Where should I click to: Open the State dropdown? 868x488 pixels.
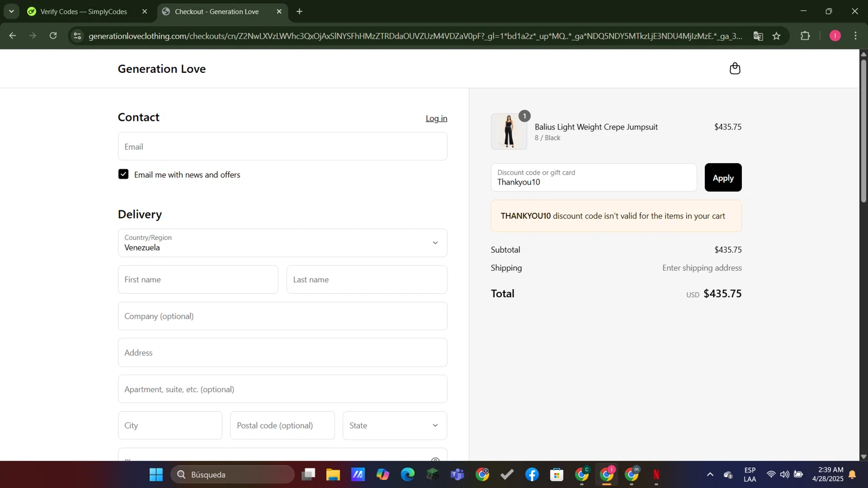tap(394, 426)
